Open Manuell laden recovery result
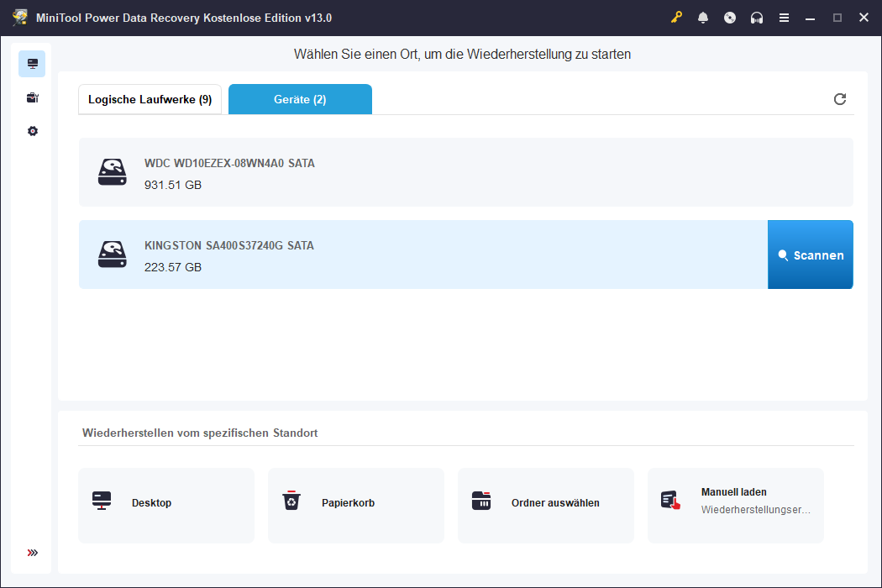The image size is (882, 588). pyautogui.click(x=736, y=506)
